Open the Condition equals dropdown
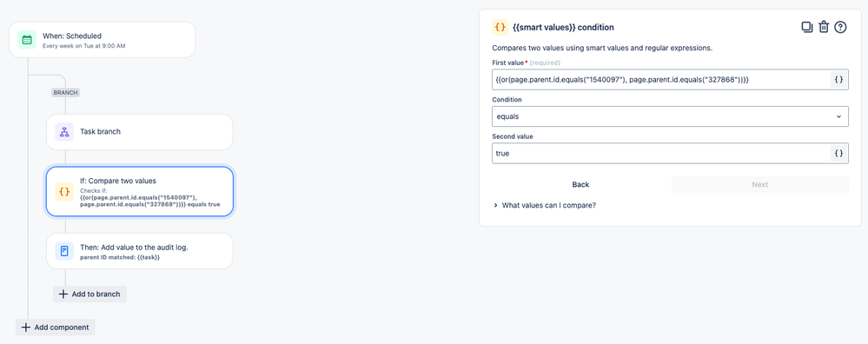868x344 pixels. point(670,116)
